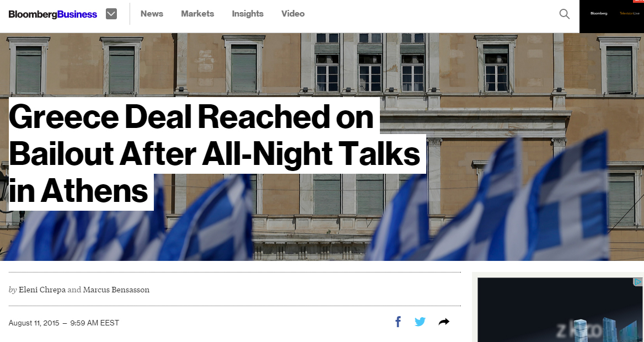
Task: Click the AdChoices triangle icon on ad
Action: (x=638, y=282)
